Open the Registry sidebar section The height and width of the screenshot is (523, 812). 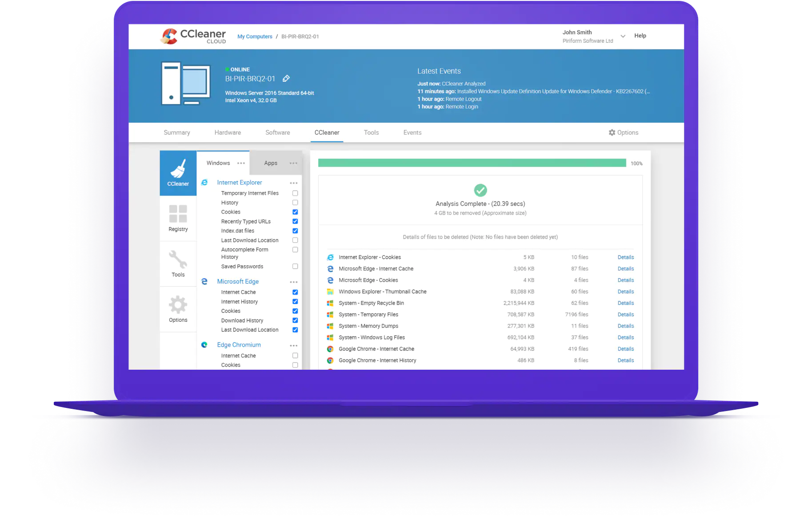click(x=178, y=218)
